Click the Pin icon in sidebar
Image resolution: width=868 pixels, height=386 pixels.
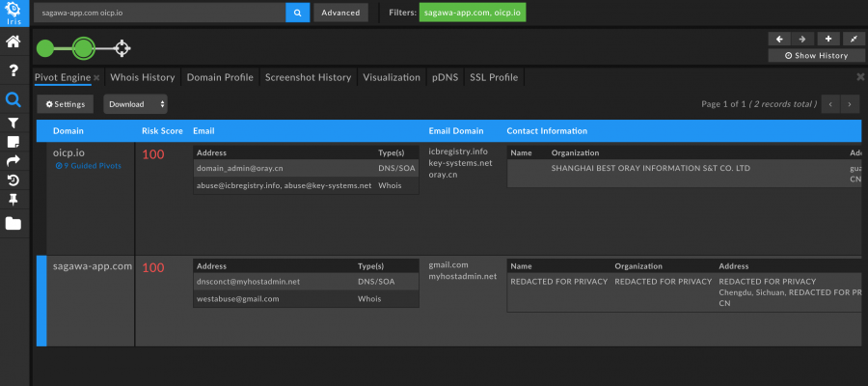click(14, 201)
